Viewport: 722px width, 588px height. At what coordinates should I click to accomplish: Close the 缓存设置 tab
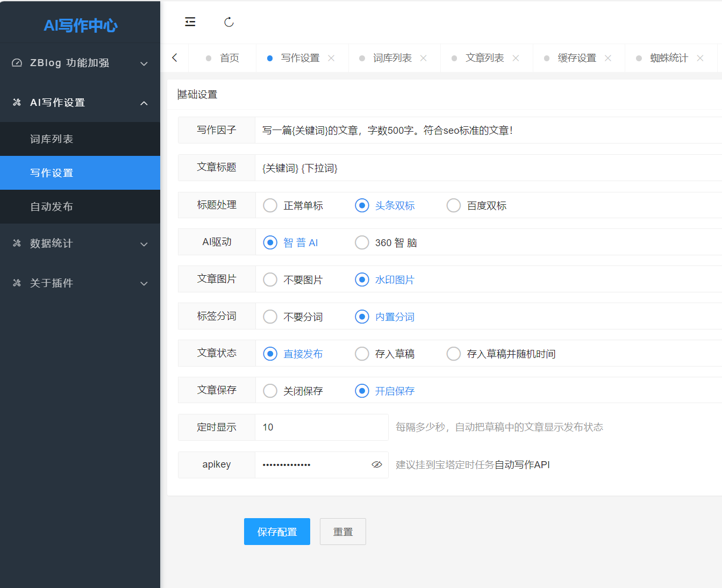(x=608, y=58)
